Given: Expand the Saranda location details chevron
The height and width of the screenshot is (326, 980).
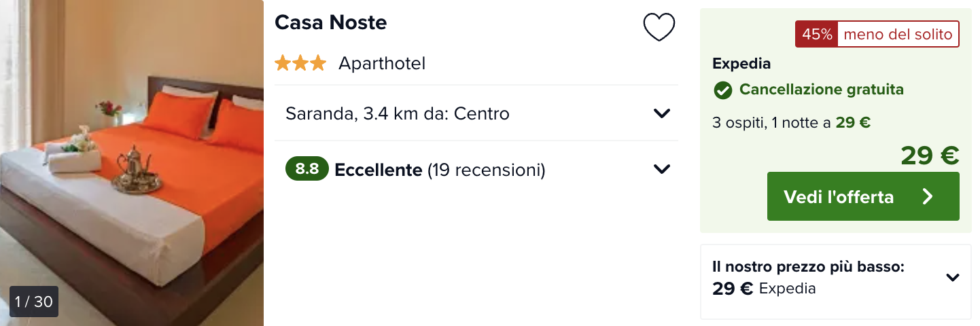Looking at the screenshot, I should 662,113.
